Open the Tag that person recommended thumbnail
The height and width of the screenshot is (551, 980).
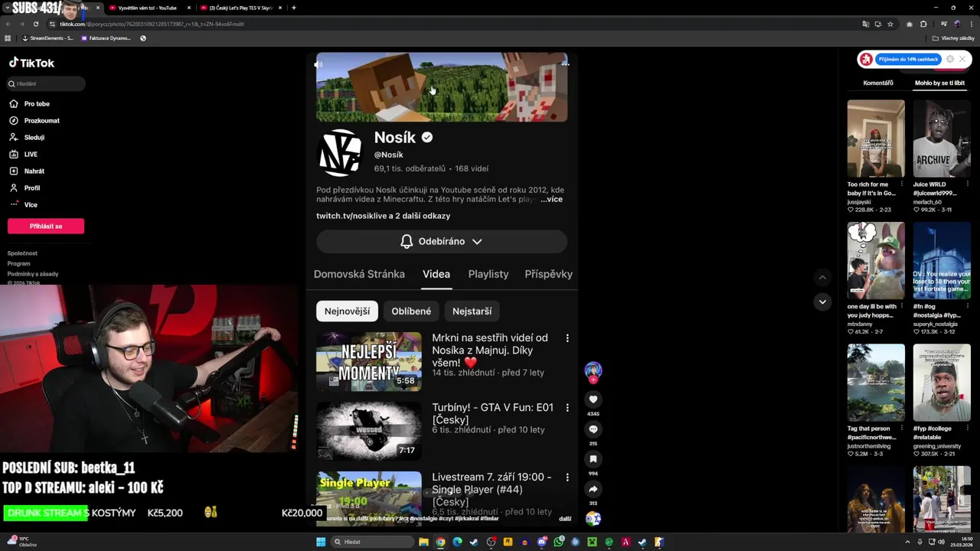click(876, 383)
